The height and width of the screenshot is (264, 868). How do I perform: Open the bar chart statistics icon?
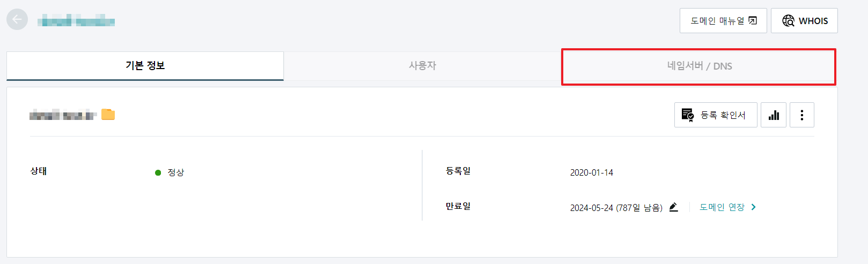(774, 115)
